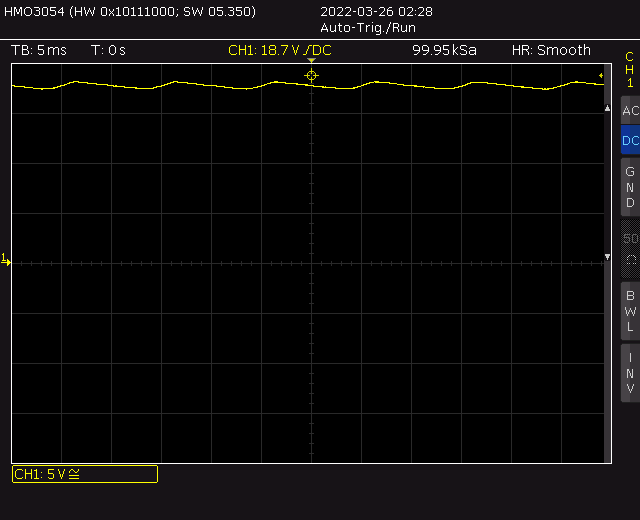Screen dimensions: 640x520
Task: Click the TB: 5 ms timebase readout
Action: (x=37, y=50)
